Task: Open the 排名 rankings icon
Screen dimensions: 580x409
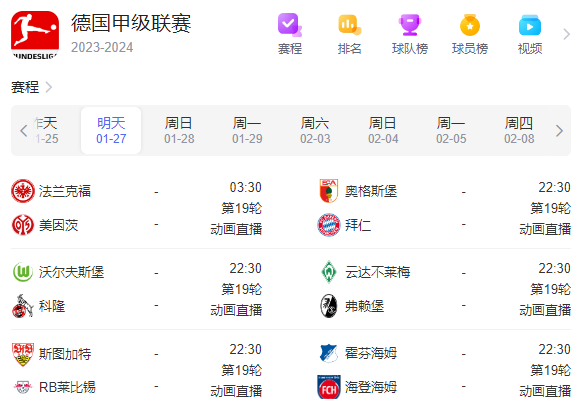Action: coord(350,25)
